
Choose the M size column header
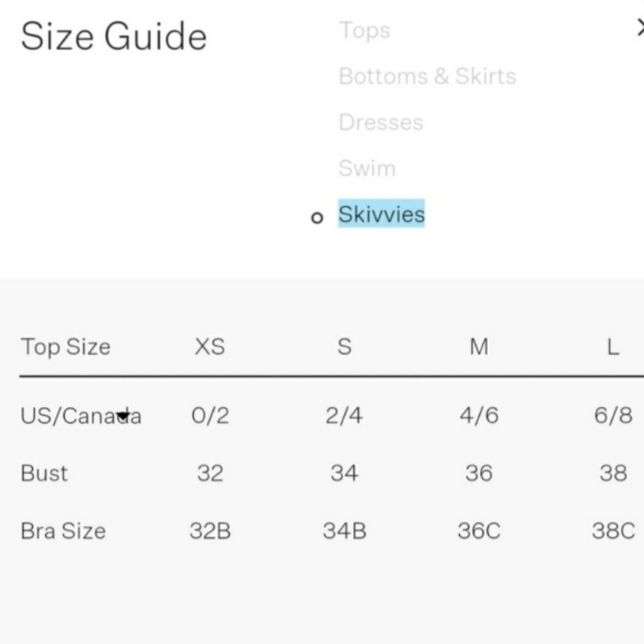(x=478, y=347)
